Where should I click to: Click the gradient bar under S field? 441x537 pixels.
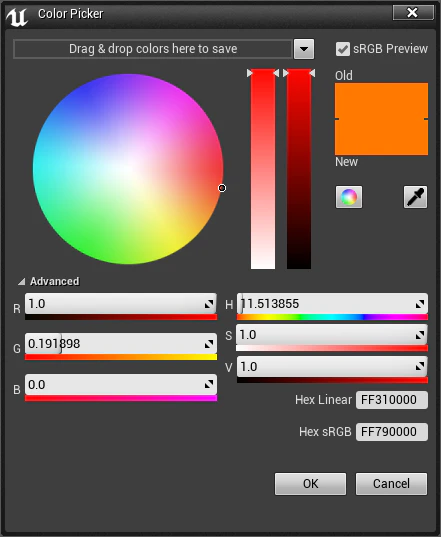pos(332,348)
